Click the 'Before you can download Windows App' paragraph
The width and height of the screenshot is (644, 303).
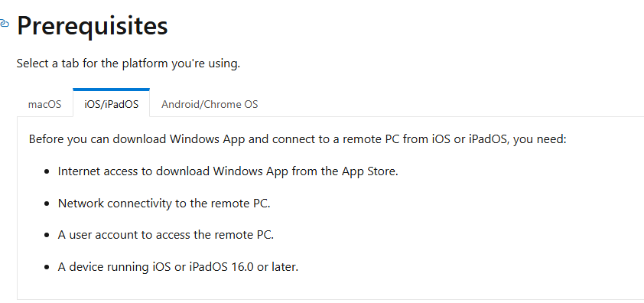pos(298,139)
